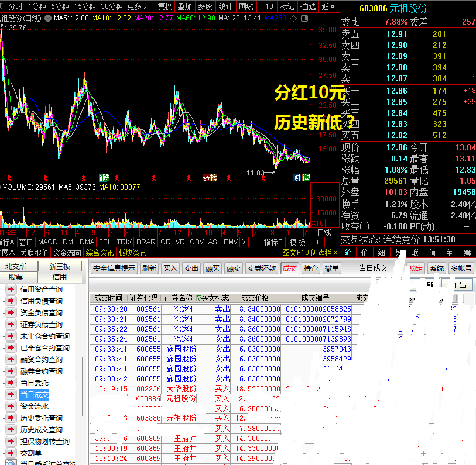Click the arrow icon beside 担保物划转查询
The image size is (476, 465).
click(11, 442)
